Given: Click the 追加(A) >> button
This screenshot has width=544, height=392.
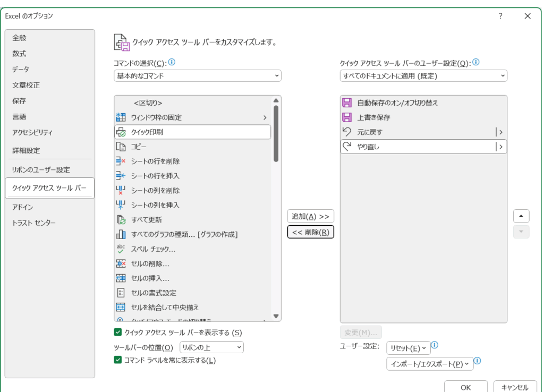Looking at the screenshot, I should (310, 216).
